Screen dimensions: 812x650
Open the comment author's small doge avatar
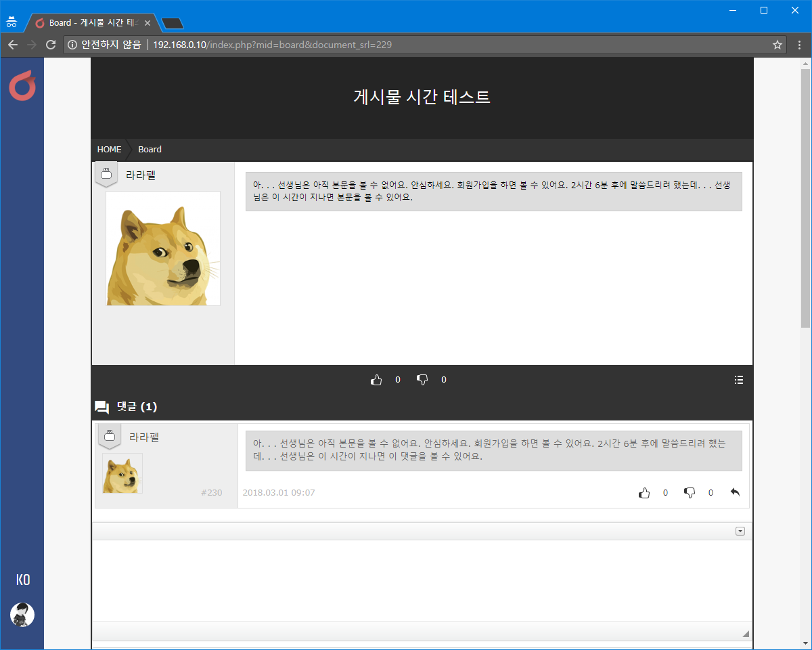click(122, 473)
